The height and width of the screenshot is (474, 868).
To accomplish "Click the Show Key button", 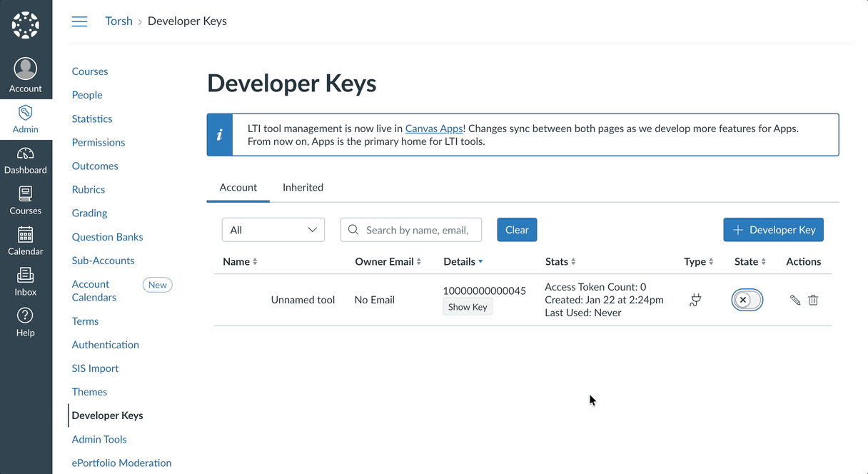I will pos(468,307).
